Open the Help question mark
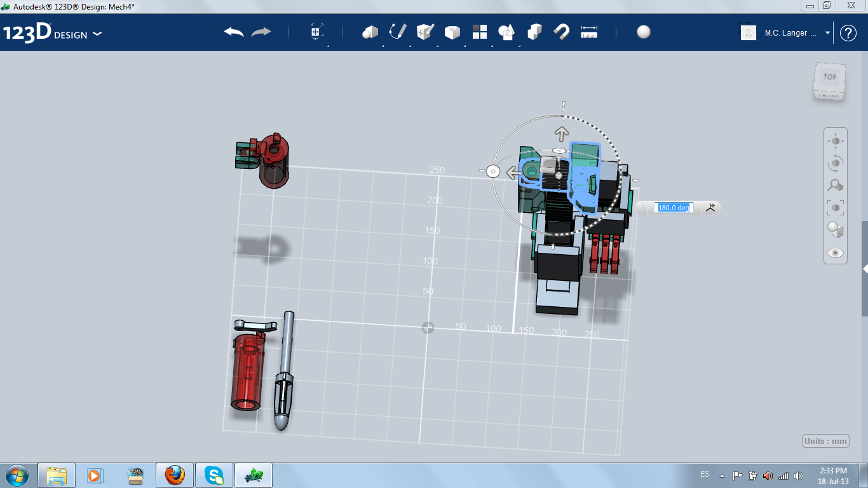The height and width of the screenshot is (488, 868). (848, 33)
